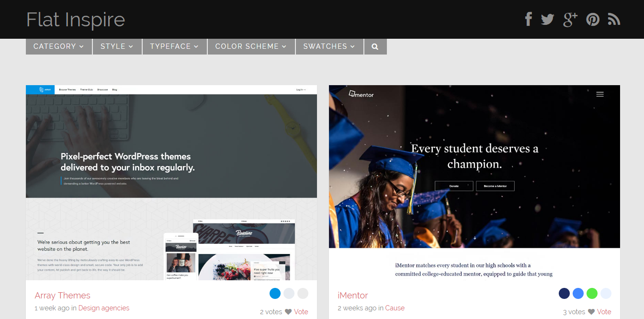Open the iMentor title link
This screenshot has width=644, height=319.
coord(352,295)
